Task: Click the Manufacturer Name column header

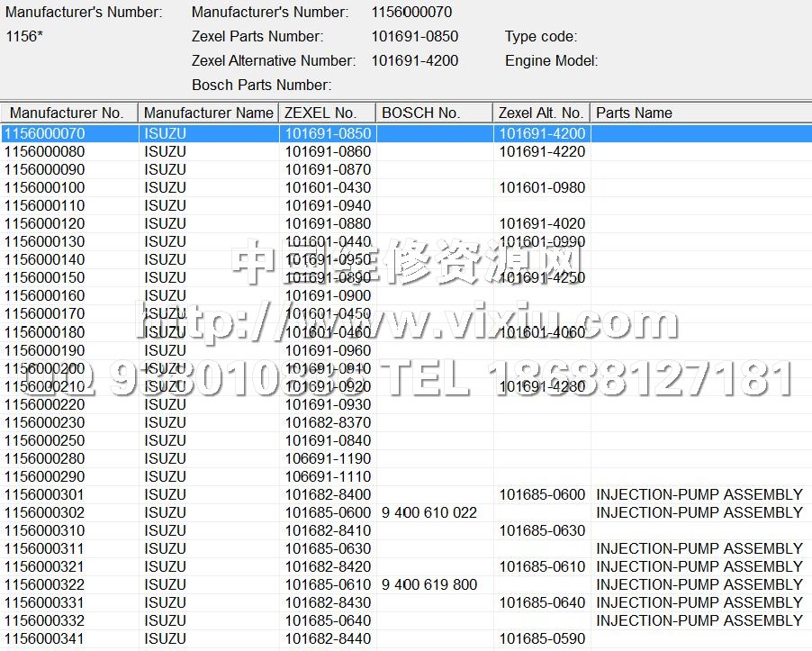Action: [208, 113]
